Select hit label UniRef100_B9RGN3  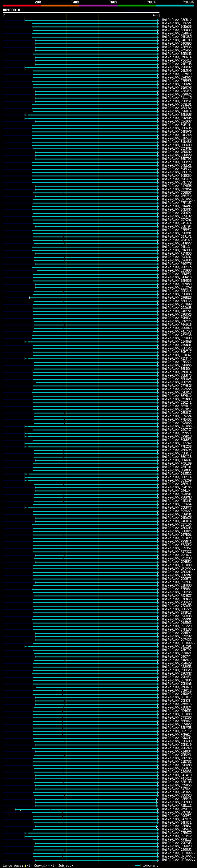(x=176, y=54)
